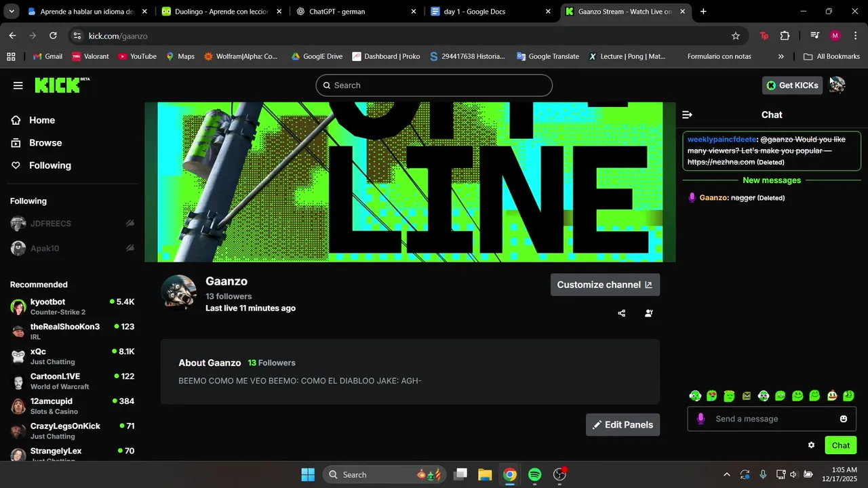Open the Chrome apps grid
Viewport: 868px width, 488px height.
11,56
